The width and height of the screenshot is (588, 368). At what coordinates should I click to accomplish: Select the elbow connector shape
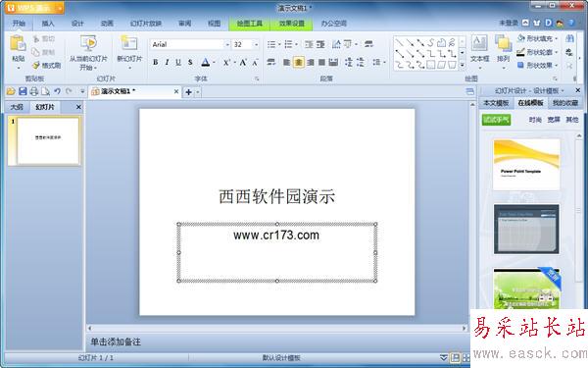[x=431, y=54]
